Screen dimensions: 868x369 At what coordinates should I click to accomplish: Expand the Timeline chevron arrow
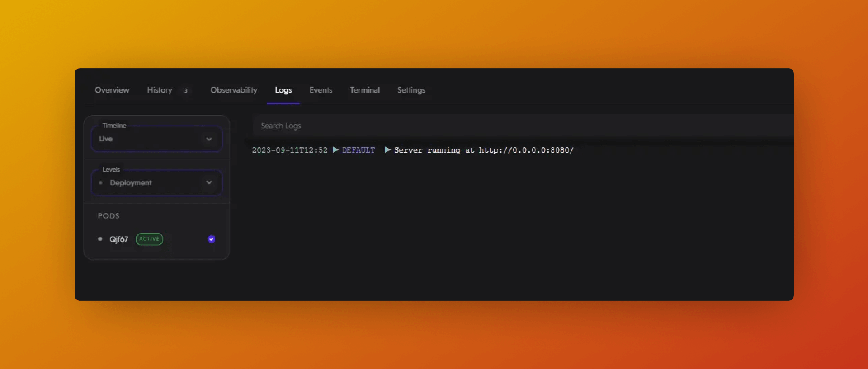point(209,139)
